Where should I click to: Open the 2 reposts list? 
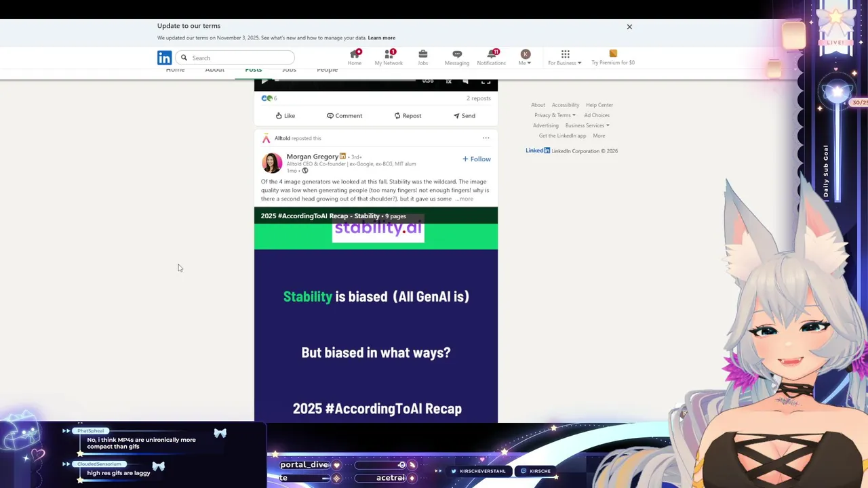478,98
